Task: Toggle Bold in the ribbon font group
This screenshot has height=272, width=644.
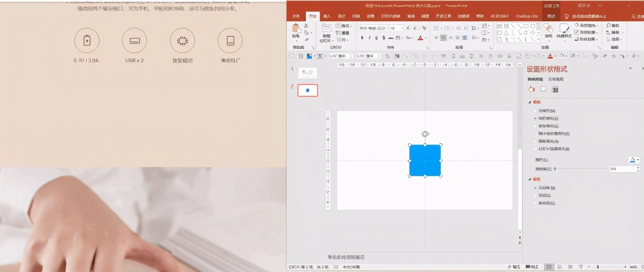Action: click(362, 38)
